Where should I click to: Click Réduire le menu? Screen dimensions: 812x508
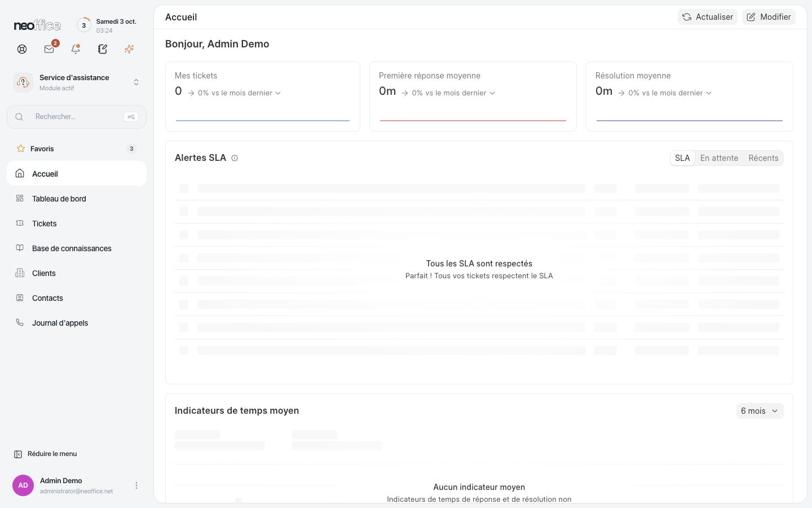[x=45, y=454]
